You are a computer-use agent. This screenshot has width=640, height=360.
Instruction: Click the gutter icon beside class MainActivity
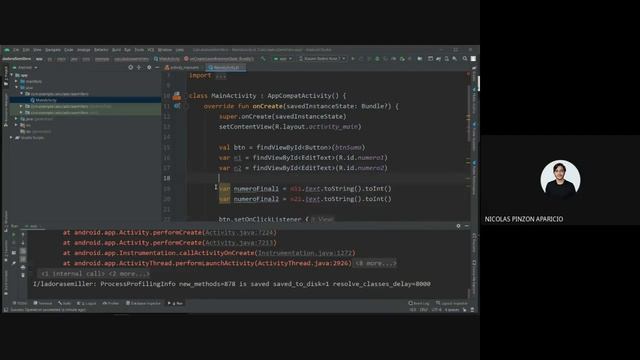(177, 96)
